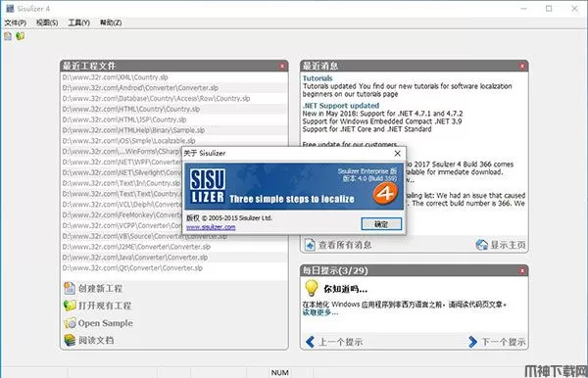Go to 上一个提示 text
The image size is (588, 378).
point(340,342)
